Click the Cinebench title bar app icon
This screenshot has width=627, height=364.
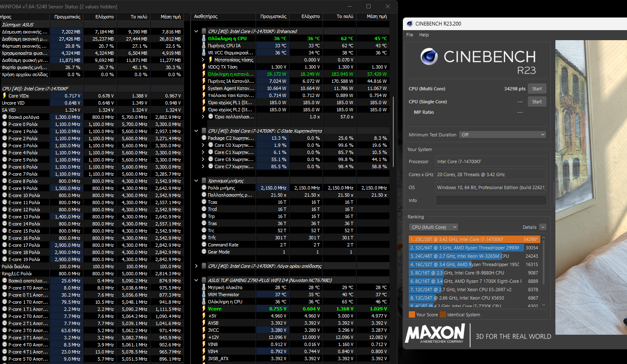coord(410,23)
